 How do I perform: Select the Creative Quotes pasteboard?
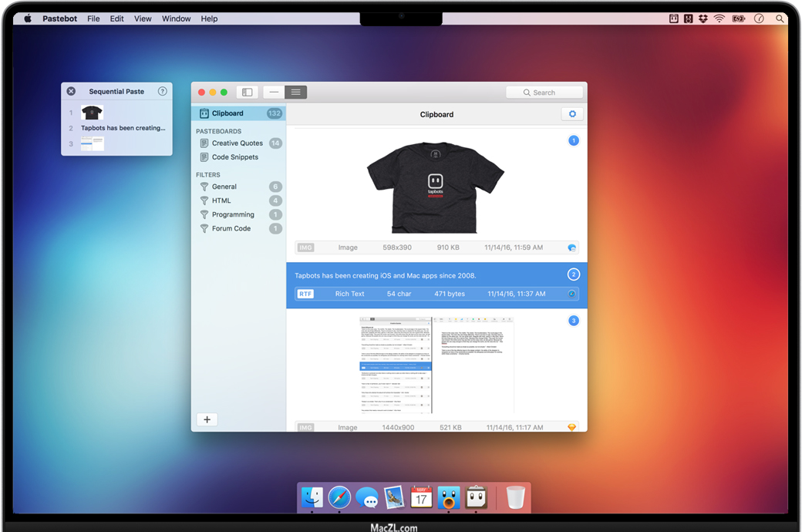point(237,143)
